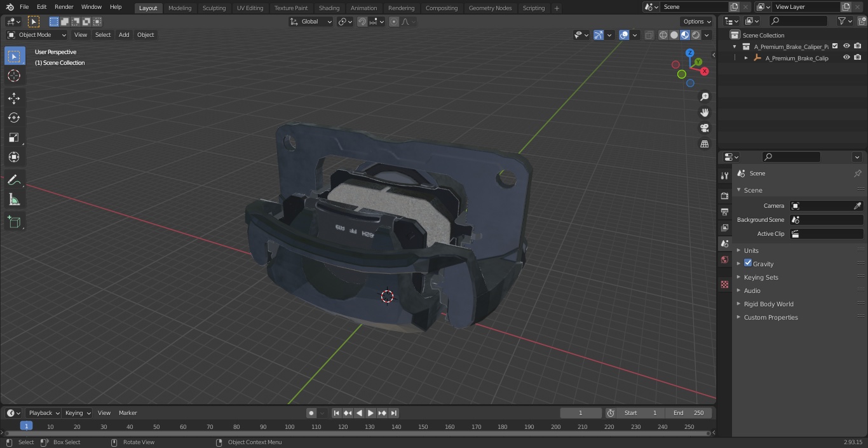
Task: Open the File menu
Action: 24,7
